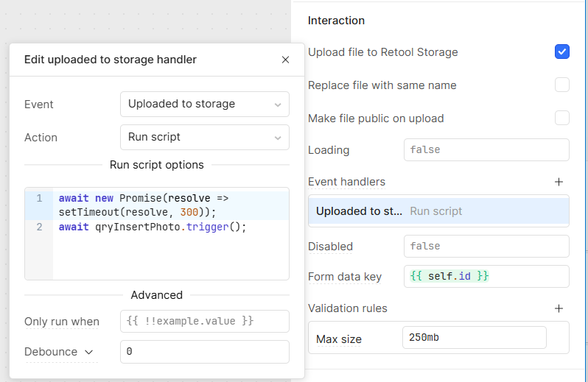
Task: Add a new event handler
Action: tap(559, 182)
